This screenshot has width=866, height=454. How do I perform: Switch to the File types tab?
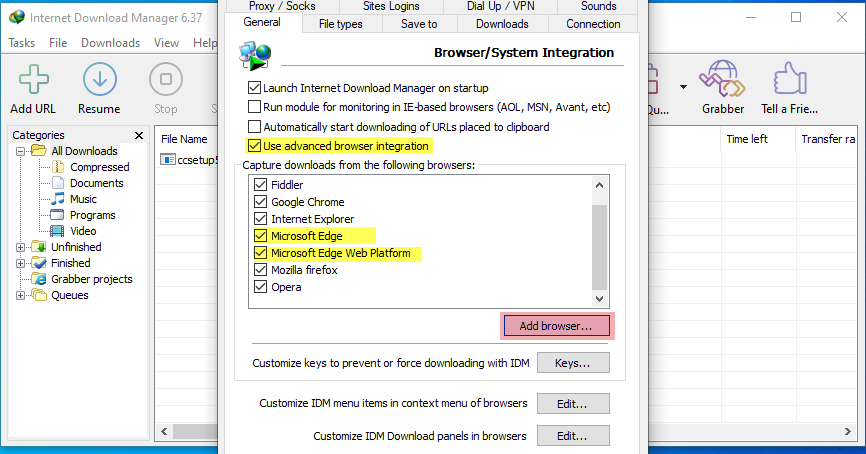pyautogui.click(x=341, y=24)
